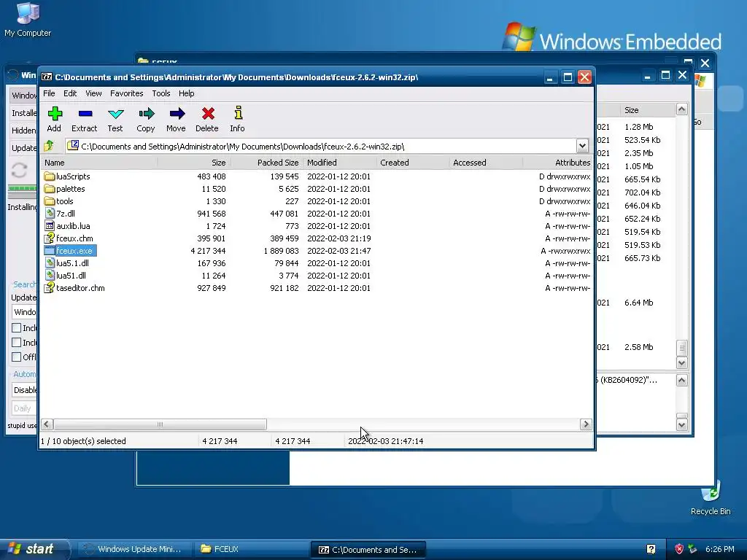Screen dimensions: 747x560
Task: Click the taskbar clock showing 6:26 PM
Action: click(x=720, y=549)
